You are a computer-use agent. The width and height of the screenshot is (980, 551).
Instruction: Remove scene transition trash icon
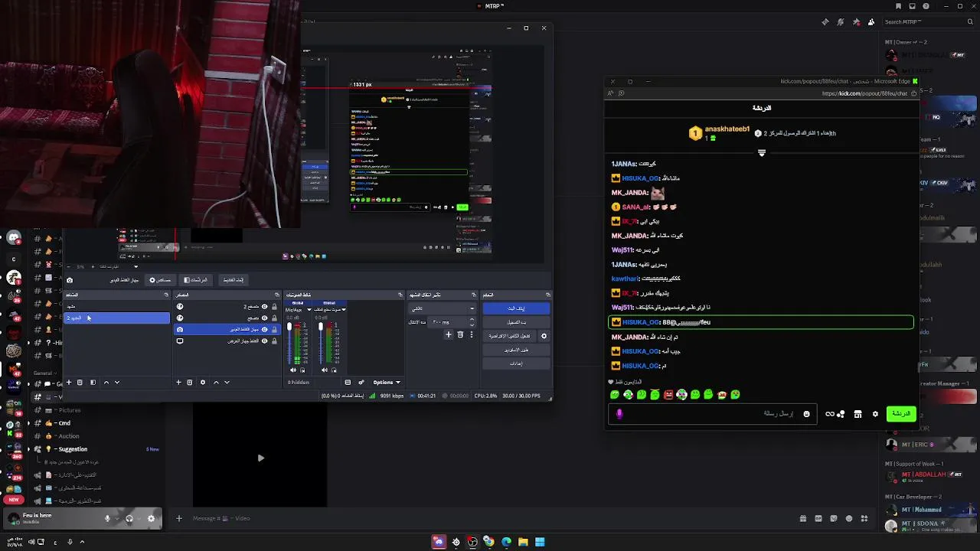click(x=460, y=334)
